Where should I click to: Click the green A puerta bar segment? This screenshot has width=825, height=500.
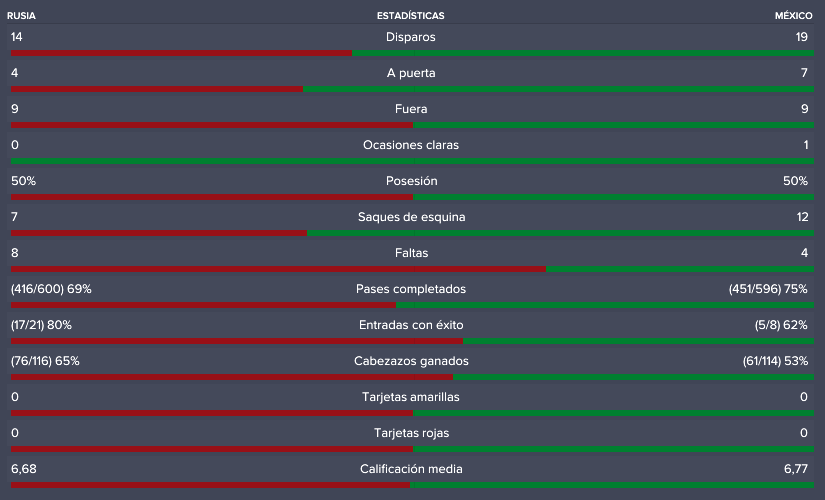point(558,89)
